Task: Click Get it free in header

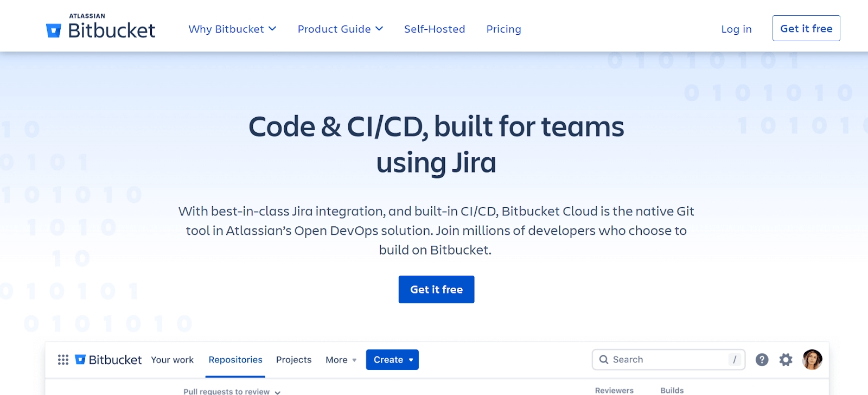Action: point(806,28)
